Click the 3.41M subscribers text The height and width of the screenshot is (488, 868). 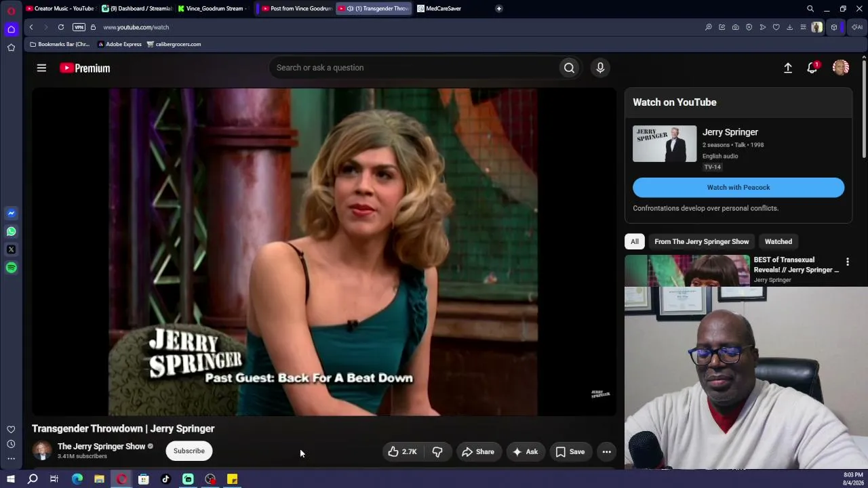click(x=82, y=456)
